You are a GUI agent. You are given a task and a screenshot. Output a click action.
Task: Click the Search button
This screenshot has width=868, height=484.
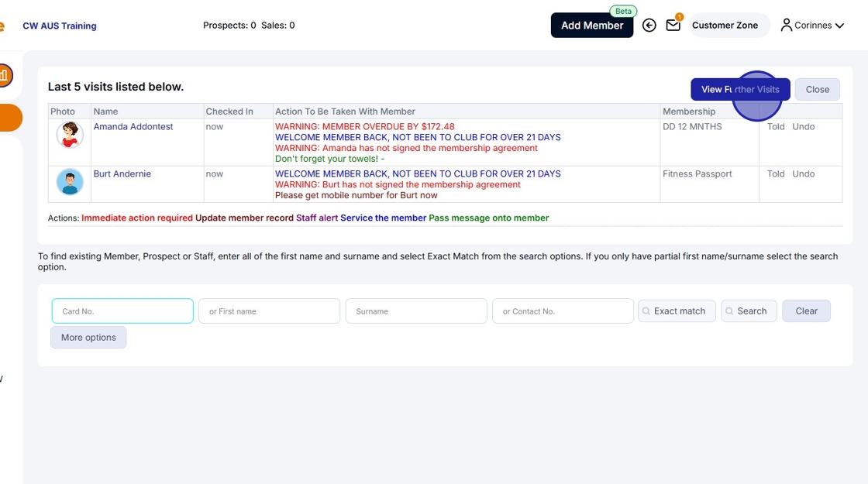click(749, 311)
